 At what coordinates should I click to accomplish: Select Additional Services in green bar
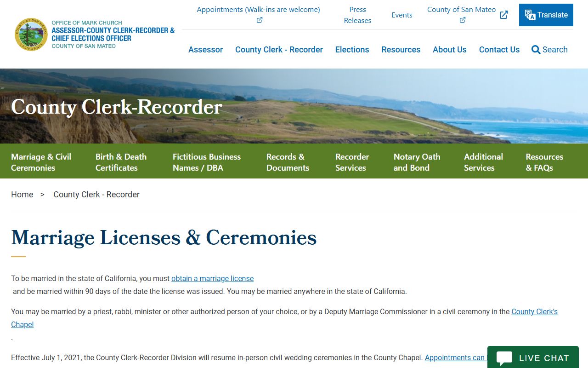(x=483, y=162)
